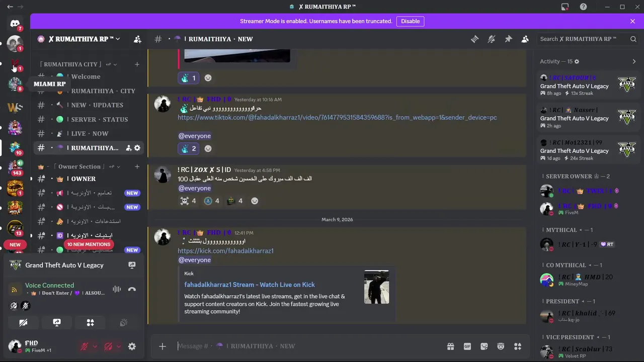This screenshot has height=362, width=644.
Task: Open the GIF picker
Action: coord(467,346)
